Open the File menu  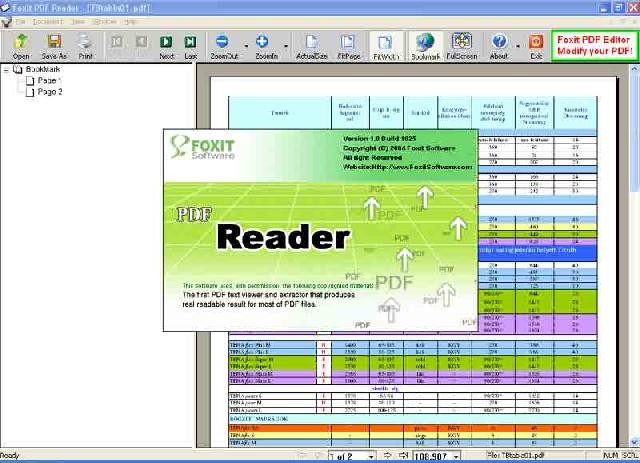click(x=20, y=22)
